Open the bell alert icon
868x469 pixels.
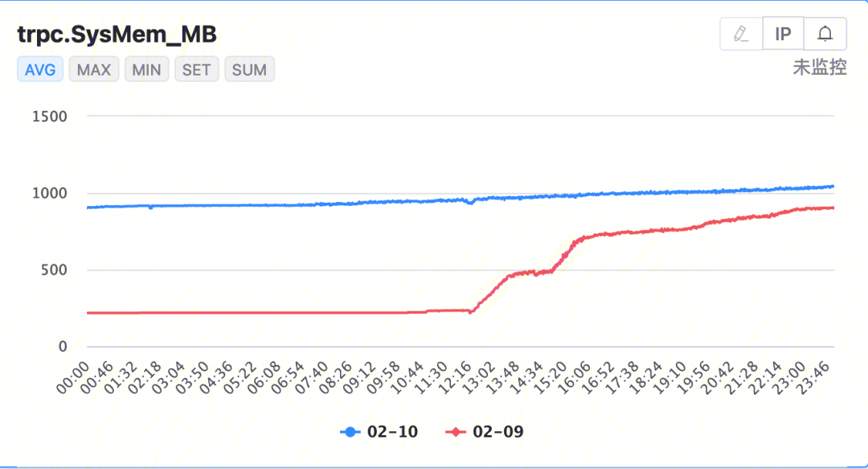[825, 34]
